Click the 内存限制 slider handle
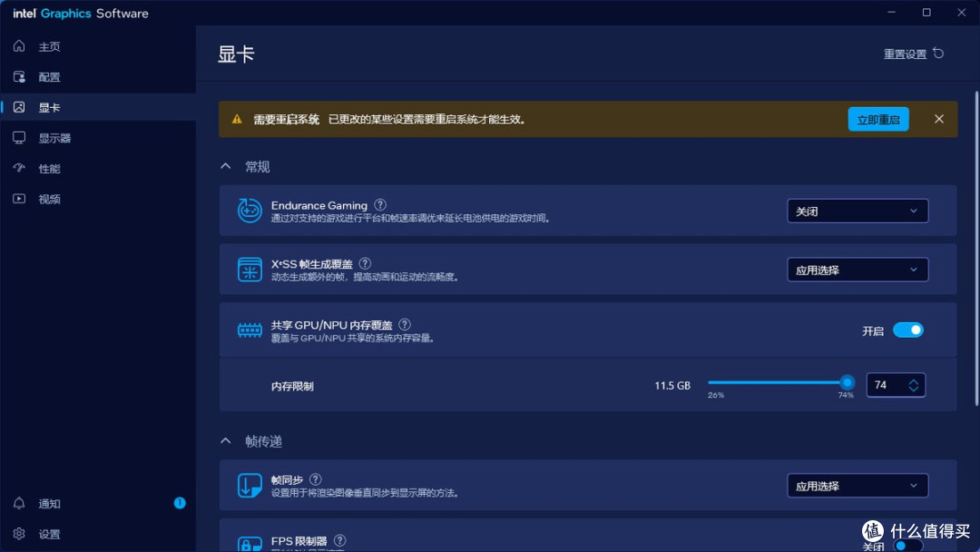The height and width of the screenshot is (552, 980). tap(847, 382)
